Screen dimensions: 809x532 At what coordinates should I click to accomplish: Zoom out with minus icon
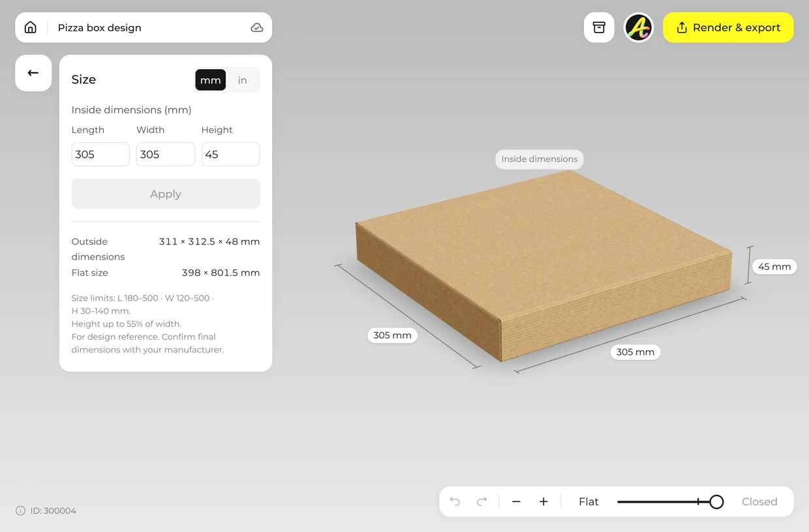[516, 501]
